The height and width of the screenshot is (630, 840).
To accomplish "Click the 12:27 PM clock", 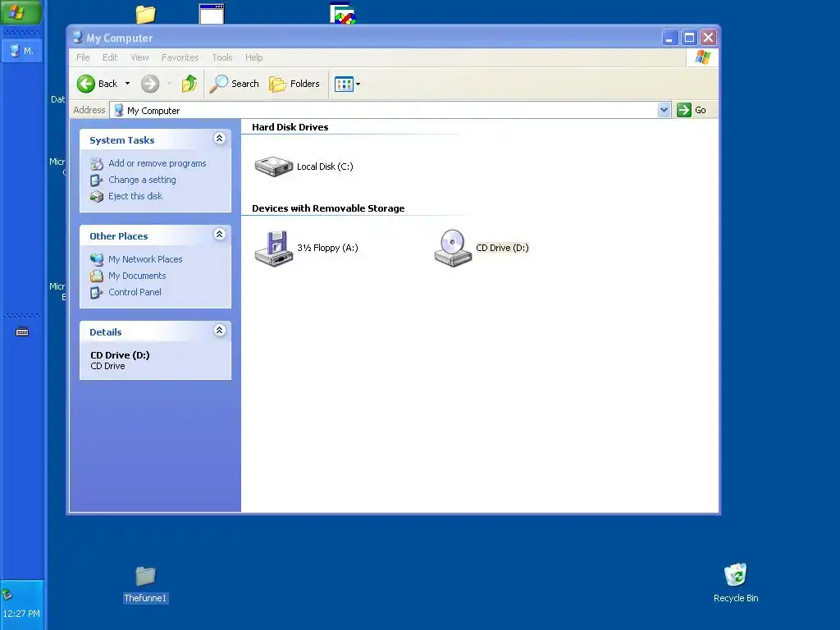I will coord(21,614).
